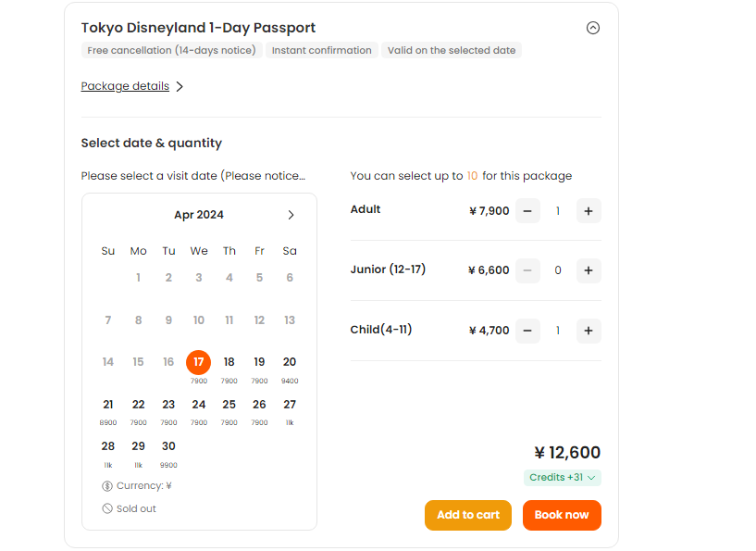Decrease Junior (12-17) ticket quantity

coord(527,270)
